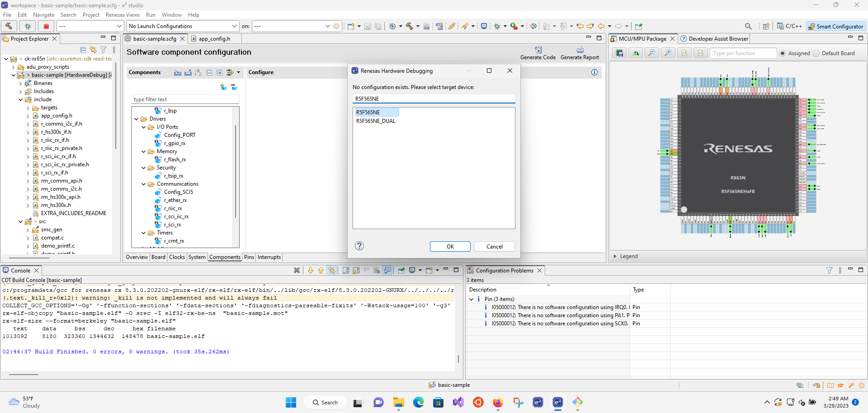Open the Developer Assist Browser tab
Screen dimensions: 868x413
tap(714, 39)
